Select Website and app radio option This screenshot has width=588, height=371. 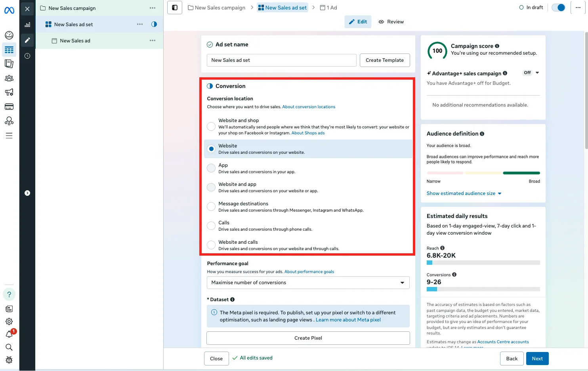[x=211, y=187]
